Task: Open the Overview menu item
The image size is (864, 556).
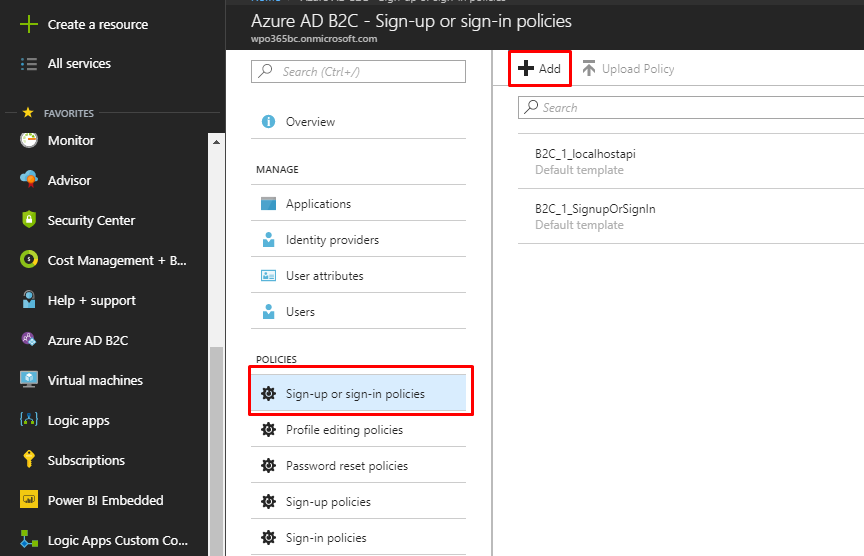Action: [x=358, y=122]
